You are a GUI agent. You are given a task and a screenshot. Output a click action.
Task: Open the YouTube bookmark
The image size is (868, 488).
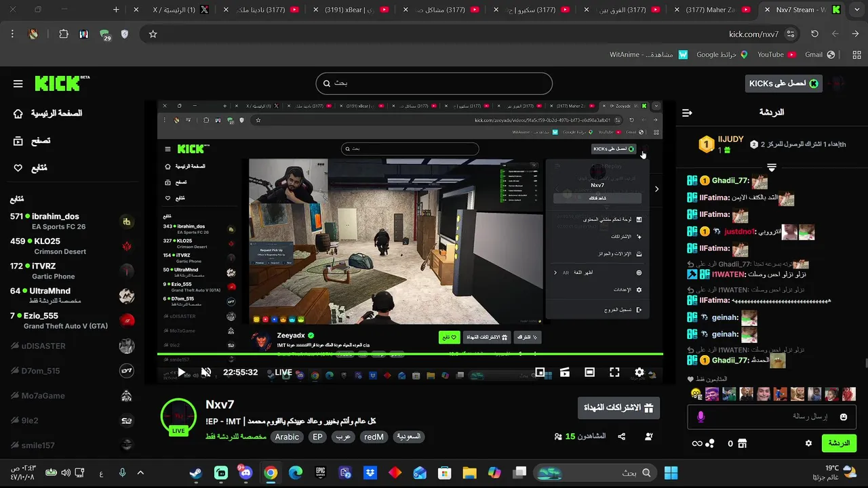776,54
